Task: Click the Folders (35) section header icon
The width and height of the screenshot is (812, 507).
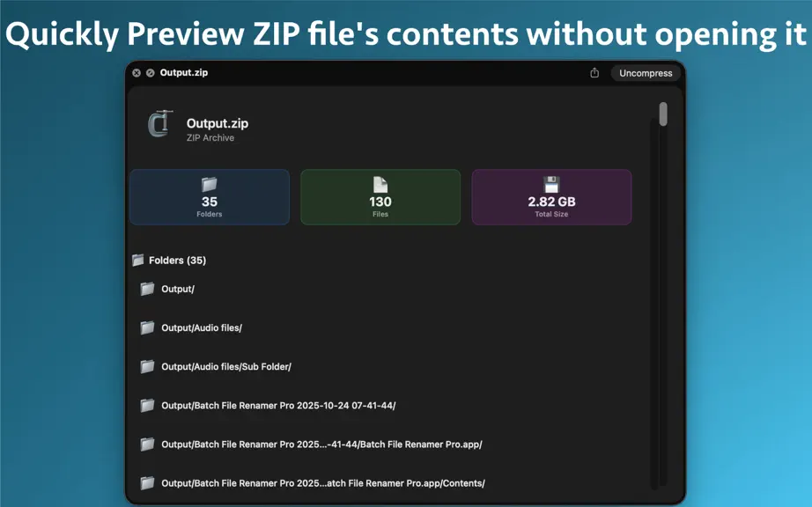Action: [137, 260]
